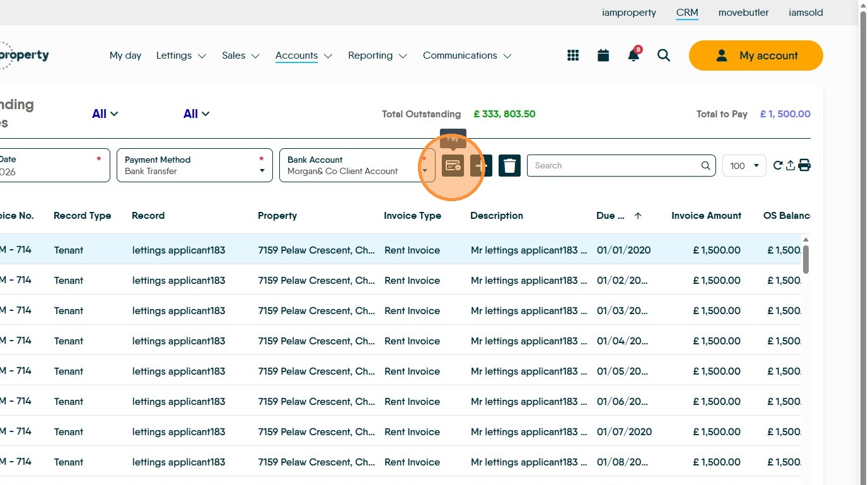
Task: Click the magnifier search icon in header
Action: pos(664,56)
